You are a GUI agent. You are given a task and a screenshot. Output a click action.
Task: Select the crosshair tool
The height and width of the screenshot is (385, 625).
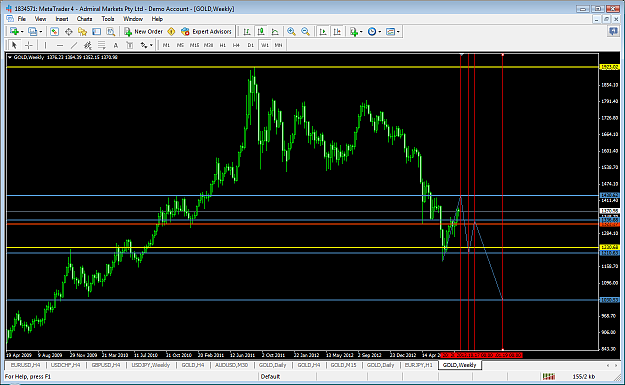coord(29,45)
